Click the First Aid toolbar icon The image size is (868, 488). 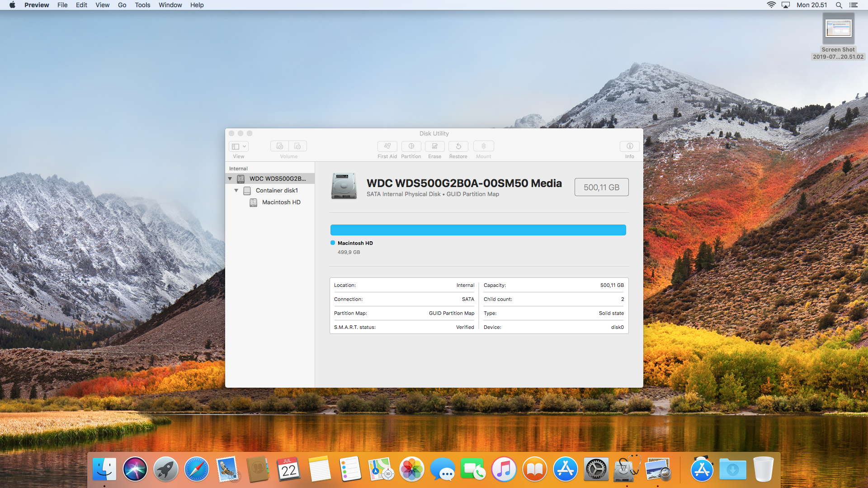387,146
